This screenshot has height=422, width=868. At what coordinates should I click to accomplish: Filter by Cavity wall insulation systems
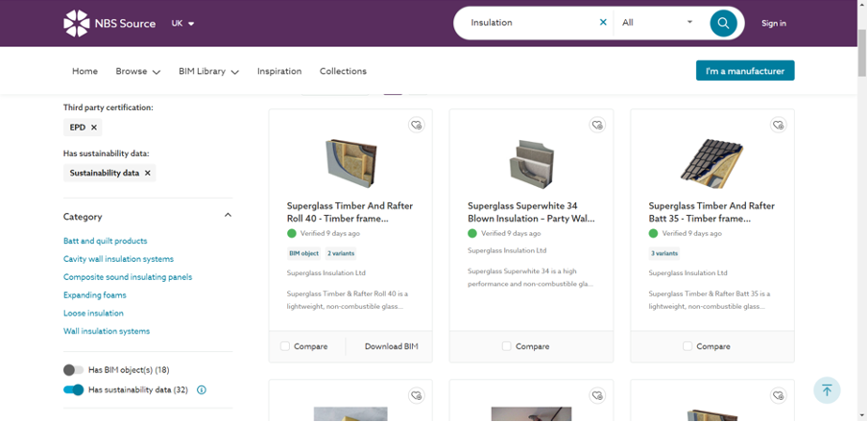118,259
